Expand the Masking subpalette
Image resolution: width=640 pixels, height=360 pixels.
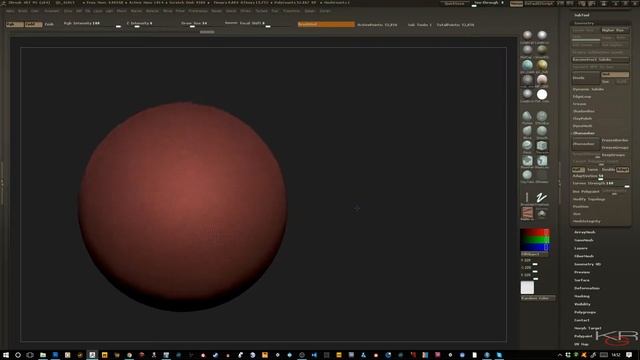click(x=582, y=296)
